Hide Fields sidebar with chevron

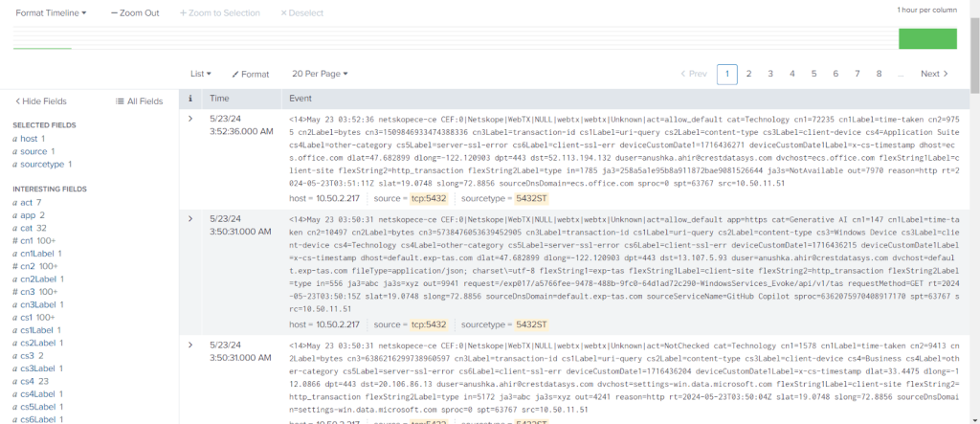point(40,101)
